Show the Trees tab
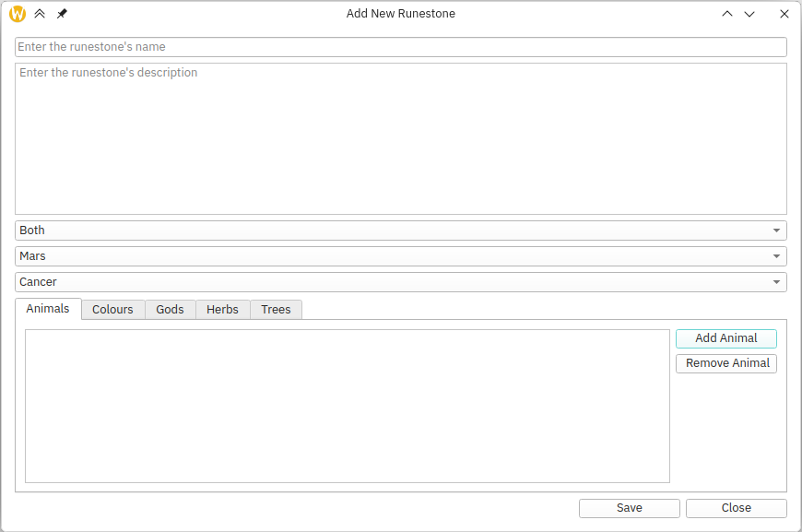Screen dimensions: 802x532 point(276,310)
